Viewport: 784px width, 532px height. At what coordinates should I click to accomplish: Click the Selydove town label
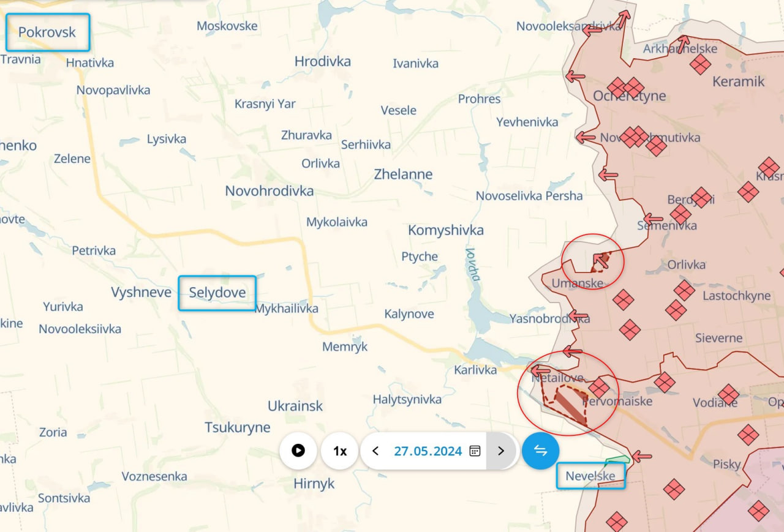tap(217, 293)
